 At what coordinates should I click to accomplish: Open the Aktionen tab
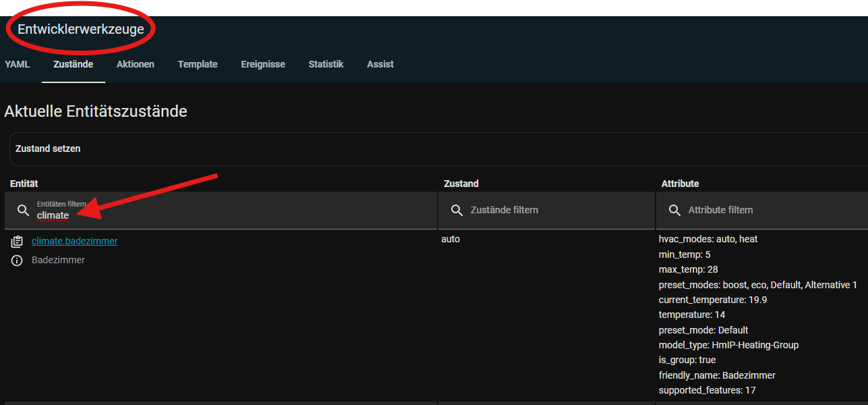pyautogui.click(x=135, y=65)
